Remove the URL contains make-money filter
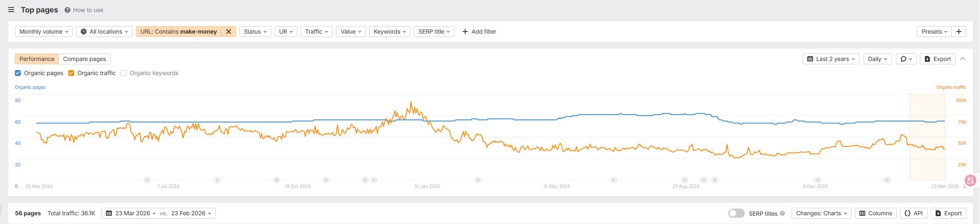The image size is (980, 224). click(229, 32)
